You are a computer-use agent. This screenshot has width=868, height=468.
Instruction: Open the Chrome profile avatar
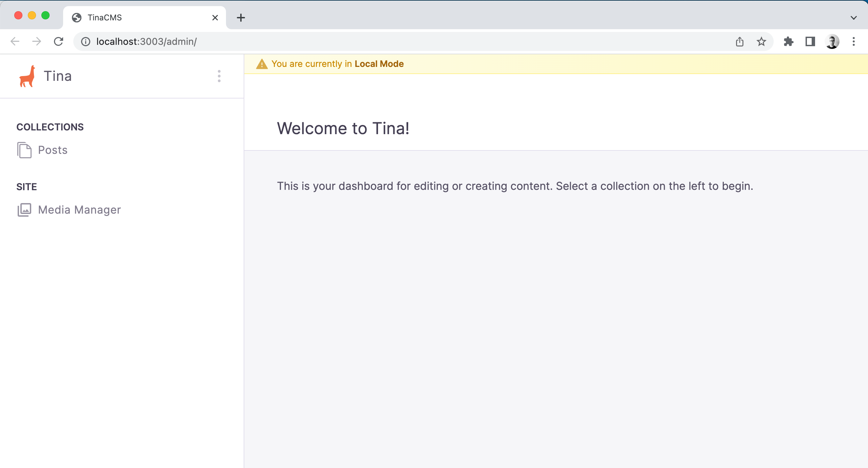click(x=832, y=41)
